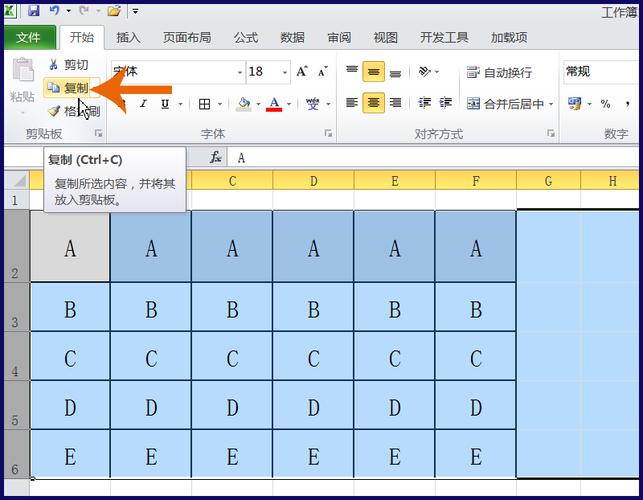The width and height of the screenshot is (643, 500).
Task: Click the fx insert function icon
Action: tap(215, 157)
